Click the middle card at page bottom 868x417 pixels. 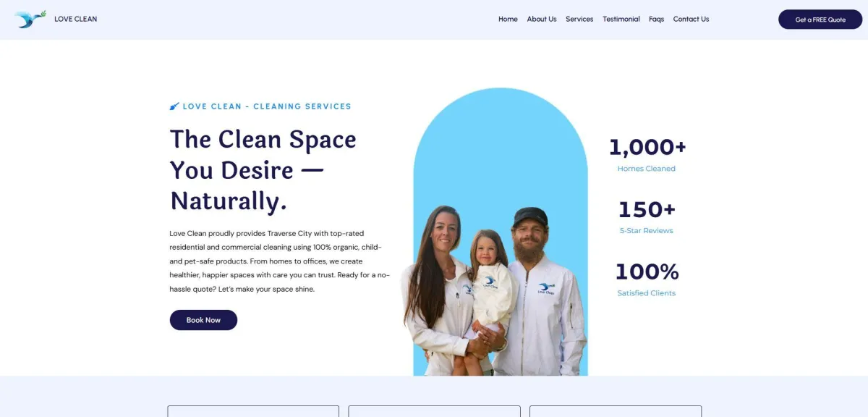(434, 411)
